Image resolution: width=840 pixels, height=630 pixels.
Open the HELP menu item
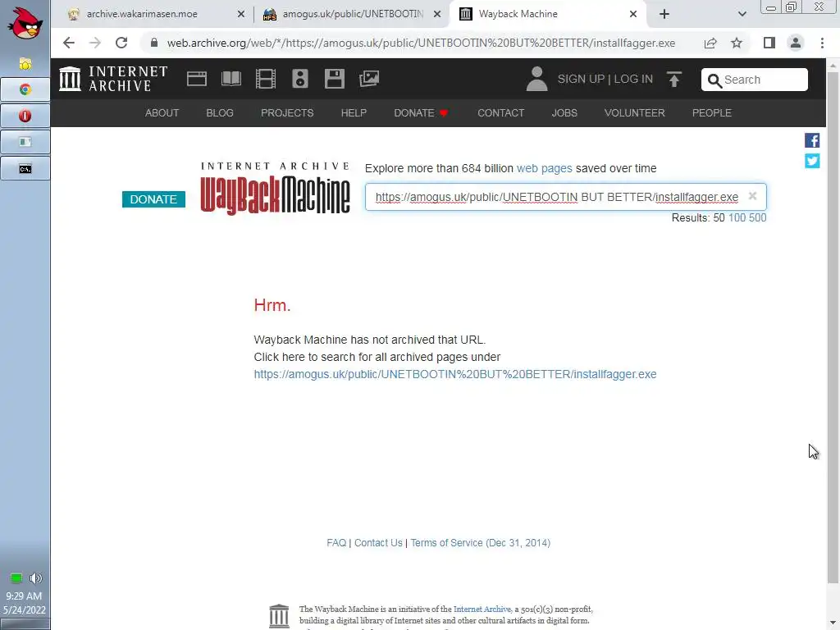[354, 113]
